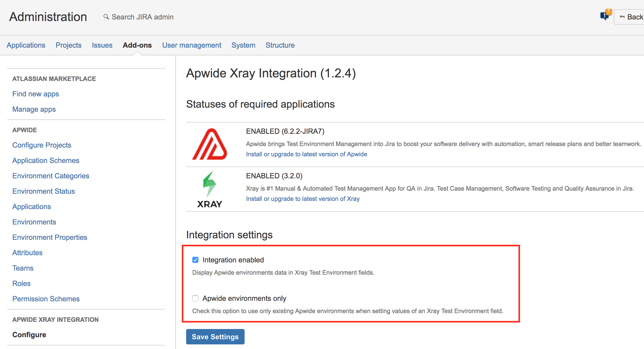
Task: Click the Xray green logo
Action: point(209,190)
